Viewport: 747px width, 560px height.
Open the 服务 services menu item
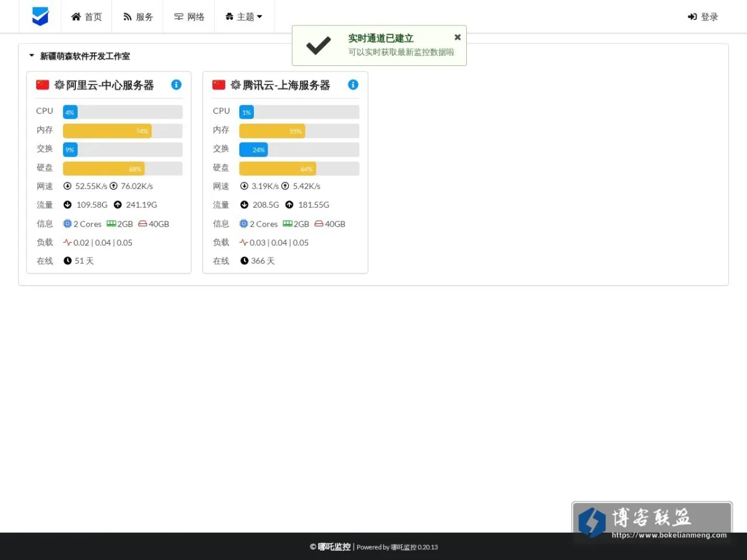coord(138,17)
